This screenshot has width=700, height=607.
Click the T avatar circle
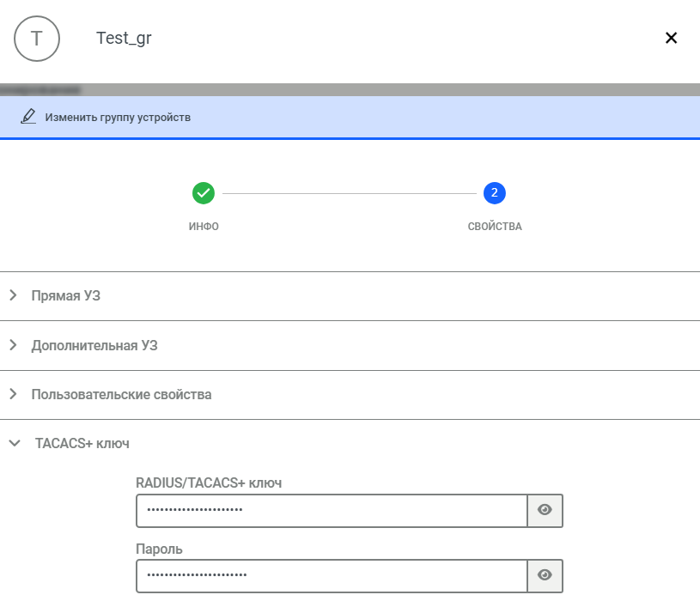37,39
